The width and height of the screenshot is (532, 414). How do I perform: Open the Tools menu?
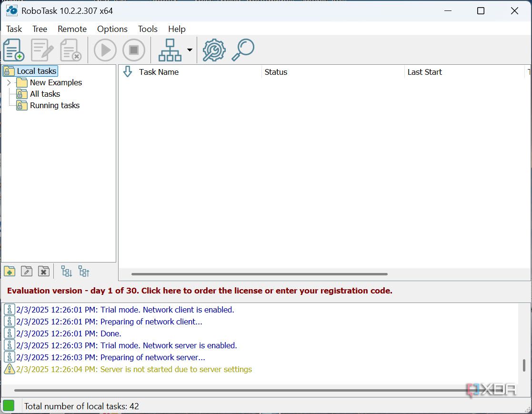[x=148, y=29]
